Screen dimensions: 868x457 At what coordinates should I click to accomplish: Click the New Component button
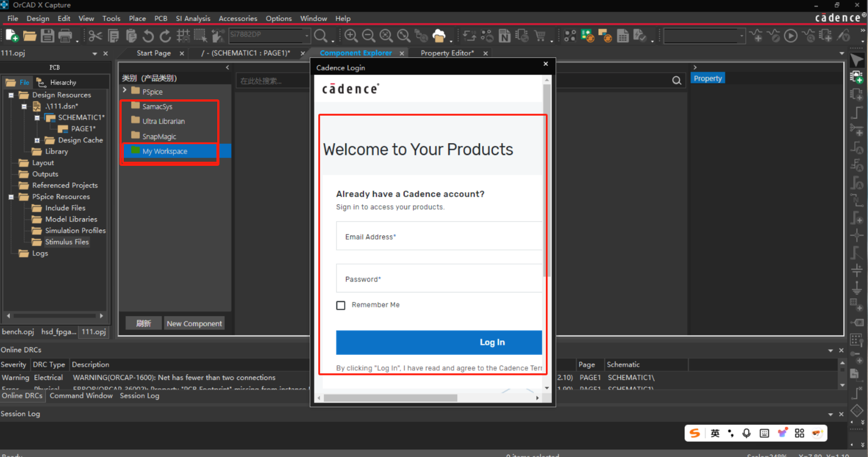click(194, 324)
